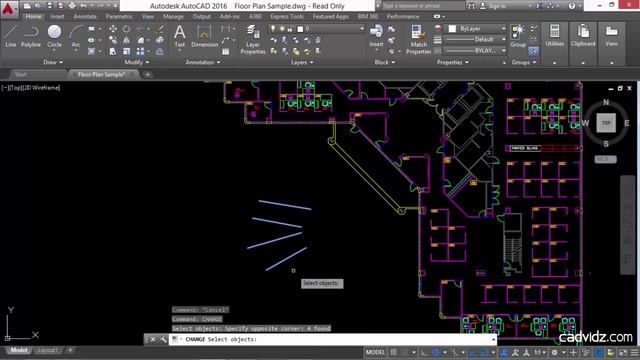Expand the Modify panel
The height and width of the screenshot is (360, 640).
tap(137, 62)
